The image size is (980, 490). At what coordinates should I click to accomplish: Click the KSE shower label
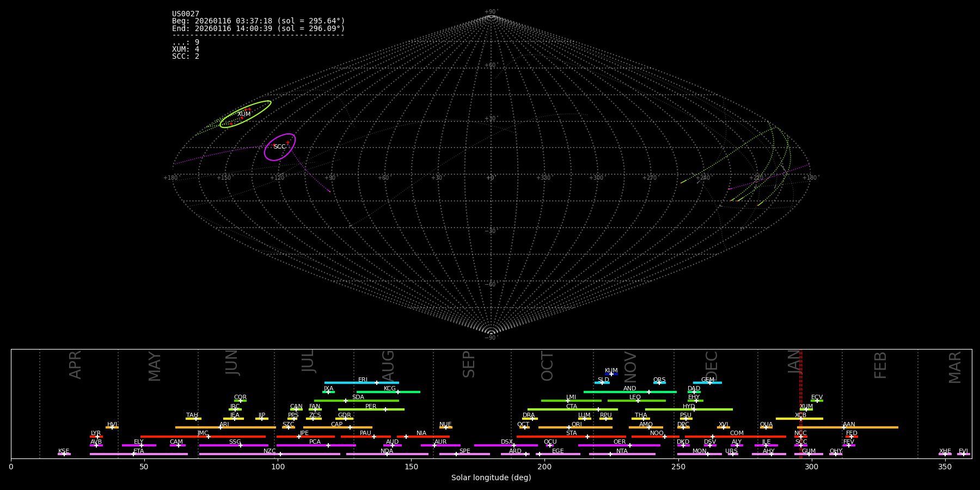coord(64,451)
